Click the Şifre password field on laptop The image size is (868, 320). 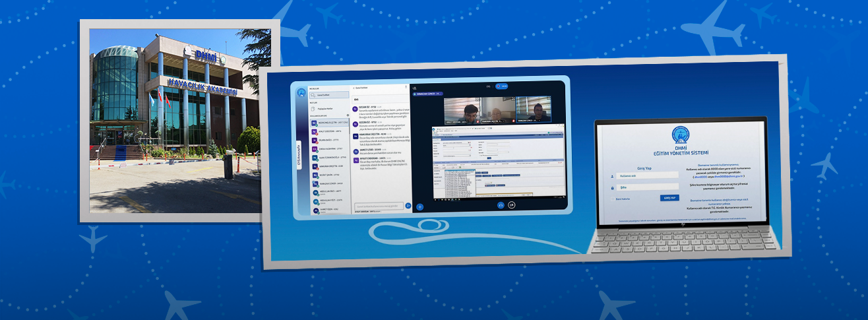pyautogui.click(x=647, y=187)
